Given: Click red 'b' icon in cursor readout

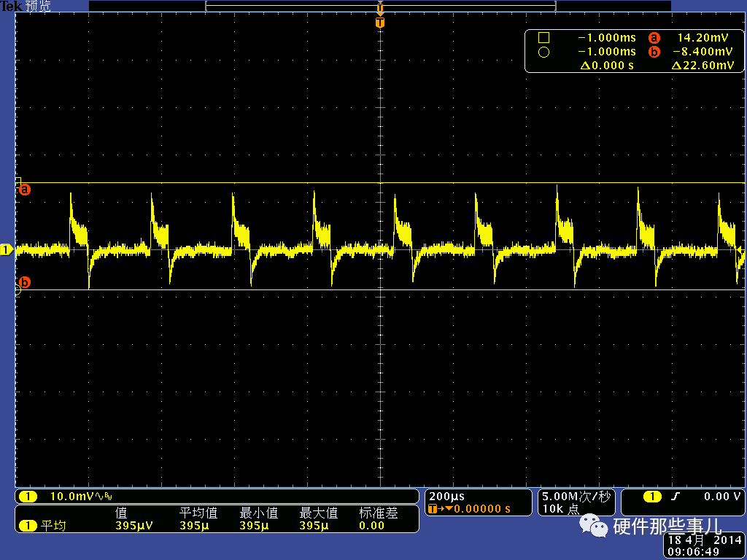Looking at the screenshot, I should tap(654, 52).
